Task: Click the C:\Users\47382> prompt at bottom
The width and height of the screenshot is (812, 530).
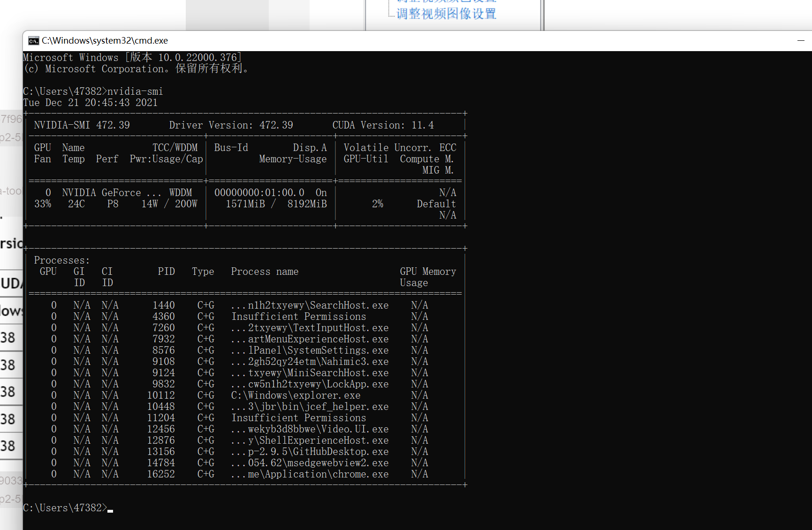Action: 65,508
